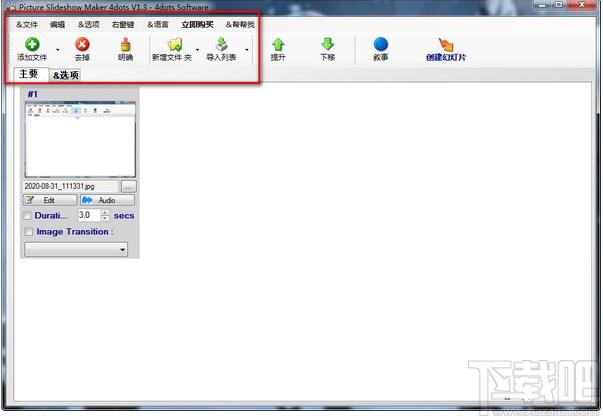Click the secs label next to duration
This screenshot has height=416, width=603.
(124, 216)
